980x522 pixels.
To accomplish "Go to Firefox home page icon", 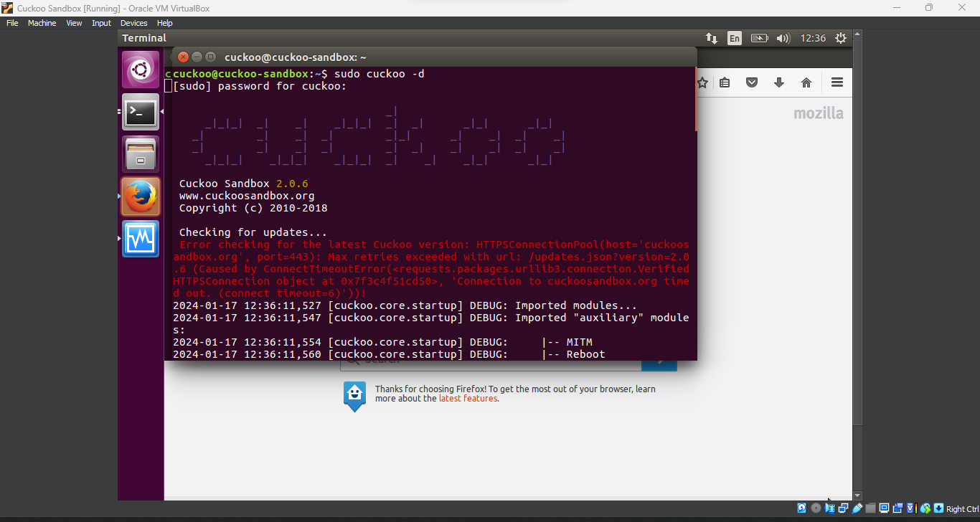I will (806, 82).
